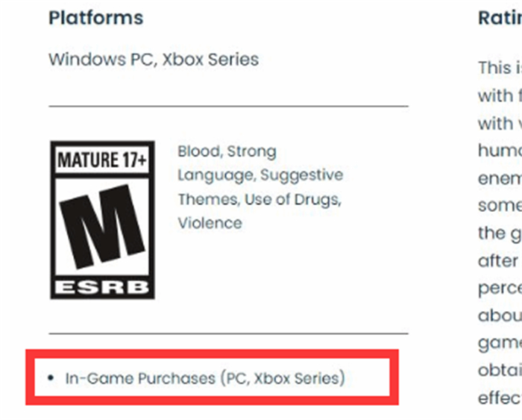Viewport: 522px width, 420px height.
Task: Click the Windows PC, Xbox Series text
Action: pos(154,60)
